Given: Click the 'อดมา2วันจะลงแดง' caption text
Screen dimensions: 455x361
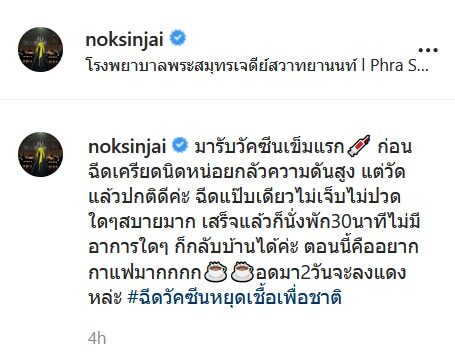Looking at the screenshot, I should click(331, 273).
